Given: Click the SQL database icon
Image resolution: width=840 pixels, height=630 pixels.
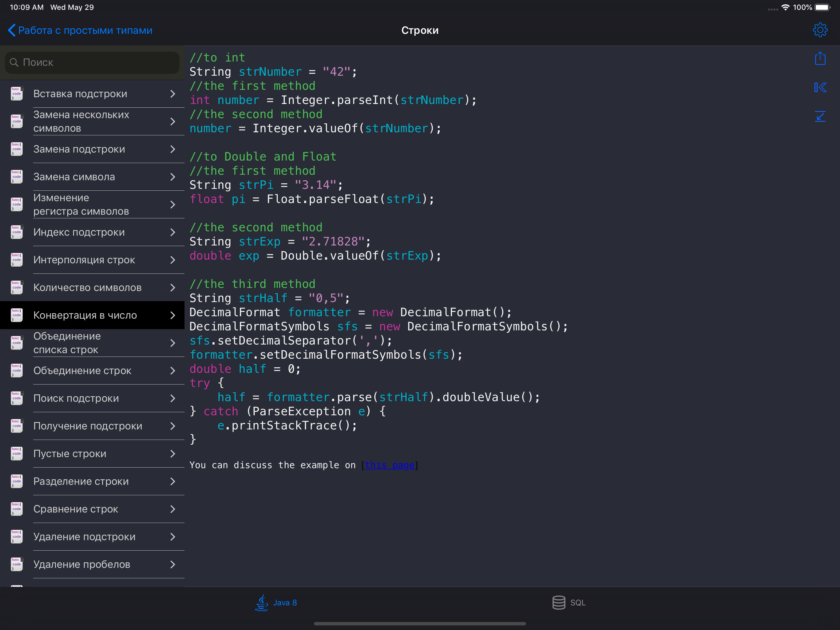Looking at the screenshot, I should 558,602.
